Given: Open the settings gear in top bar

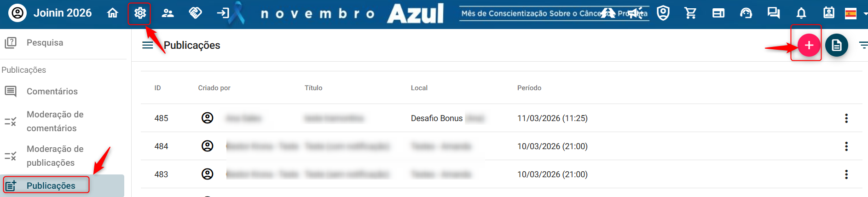Looking at the screenshot, I should [x=140, y=13].
